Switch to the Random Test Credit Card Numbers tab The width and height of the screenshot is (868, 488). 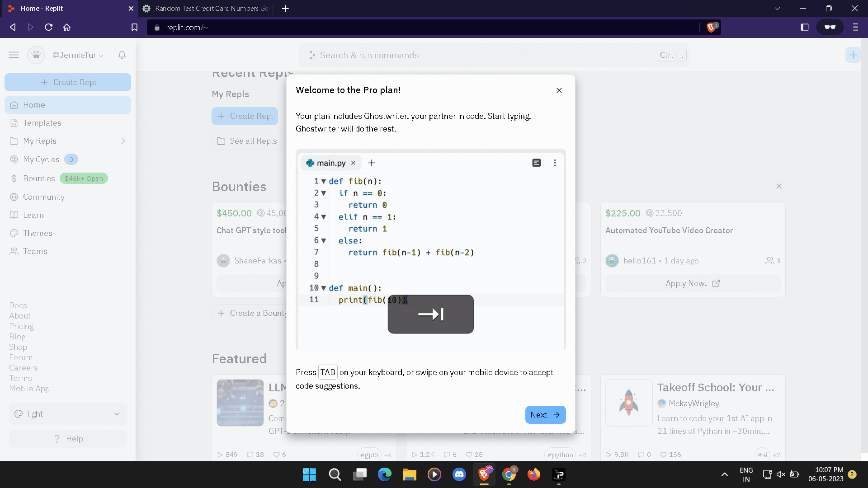click(208, 9)
